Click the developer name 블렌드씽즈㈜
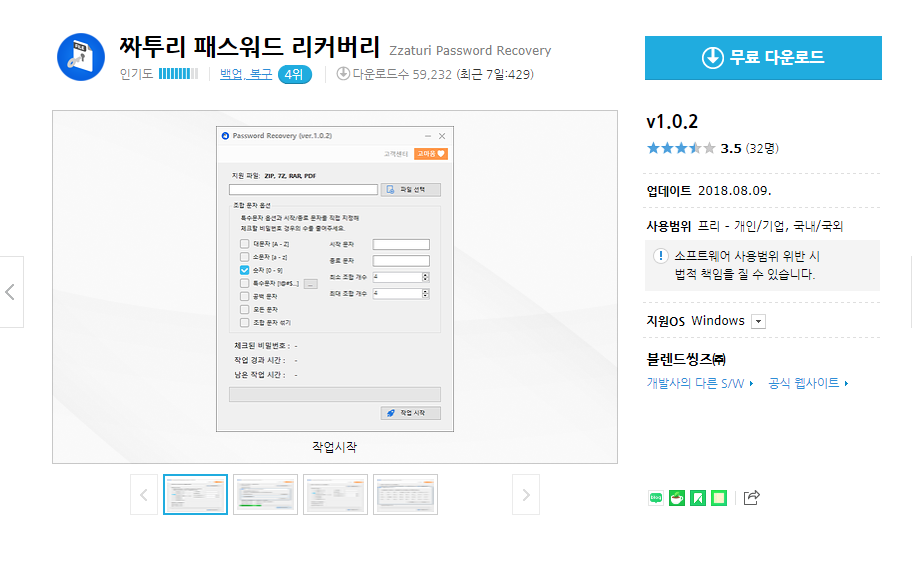The image size is (912, 565). pos(686,359)
